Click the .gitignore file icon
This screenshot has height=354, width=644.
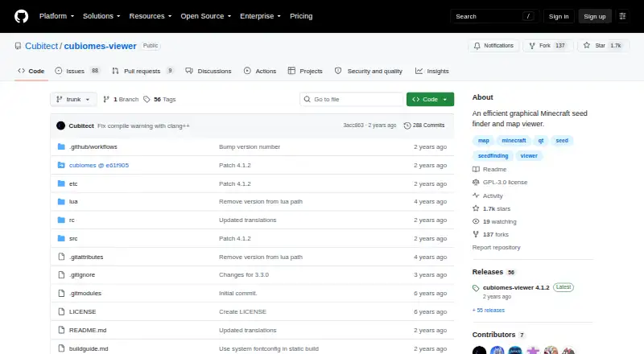click(61, 274)
